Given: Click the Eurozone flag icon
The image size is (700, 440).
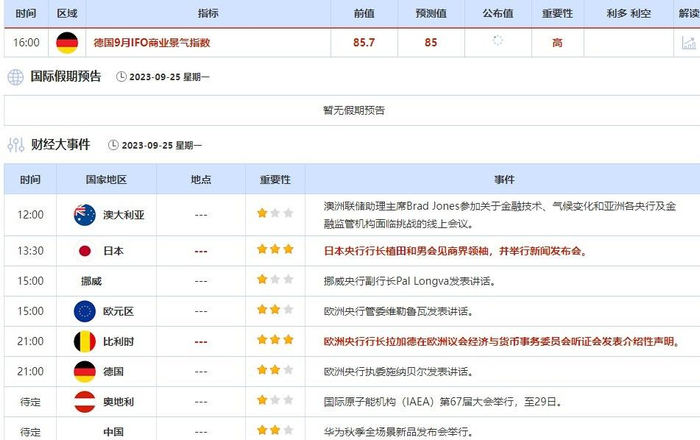Looking at the screenshot, I should tap(84, 311).
